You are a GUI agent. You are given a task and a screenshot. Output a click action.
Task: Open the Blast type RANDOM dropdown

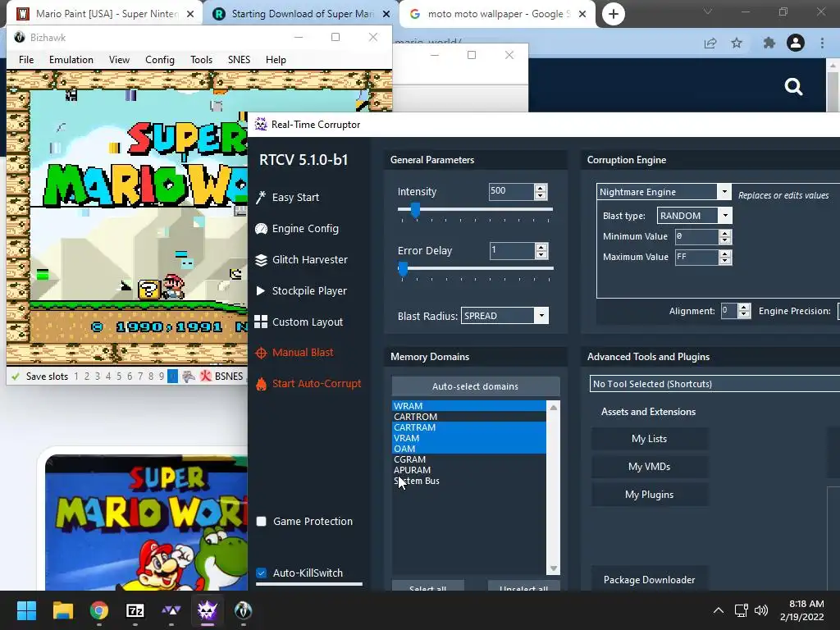pos(725,216)
